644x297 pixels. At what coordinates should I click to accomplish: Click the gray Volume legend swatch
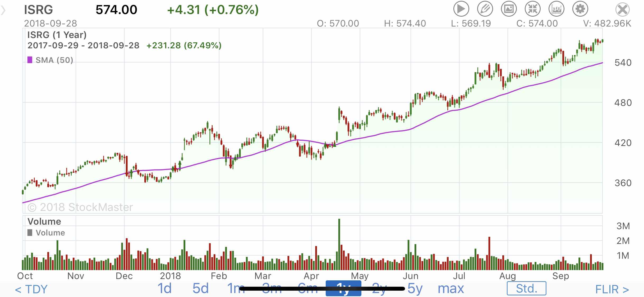(x=30, y=233)
